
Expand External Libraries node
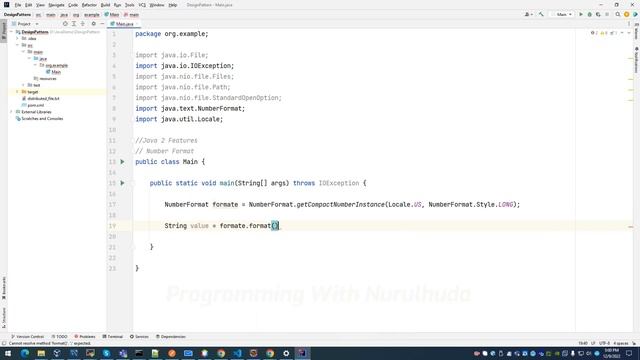[12, 112]
